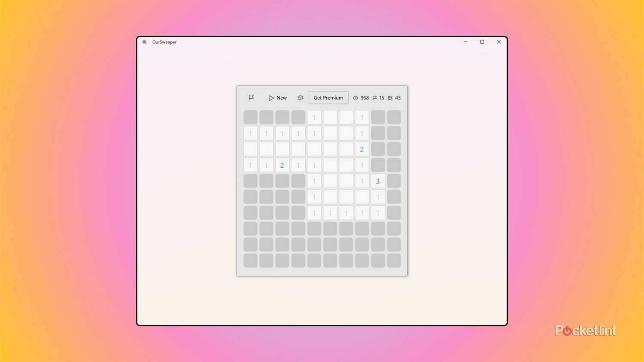The width and height of the screenshot is (644, 362).
Task: Click the Get Premium button
Action: tap(328, 97)
